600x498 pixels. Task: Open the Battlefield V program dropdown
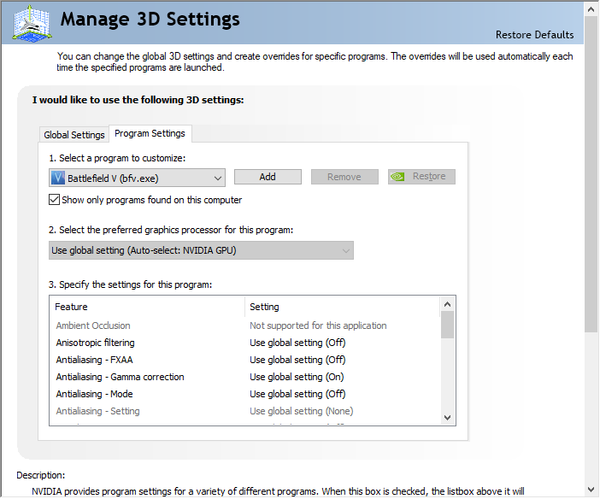(137, 178)
